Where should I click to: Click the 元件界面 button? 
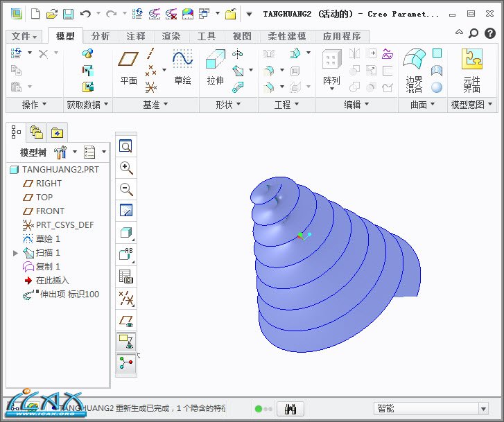point(471,69)
